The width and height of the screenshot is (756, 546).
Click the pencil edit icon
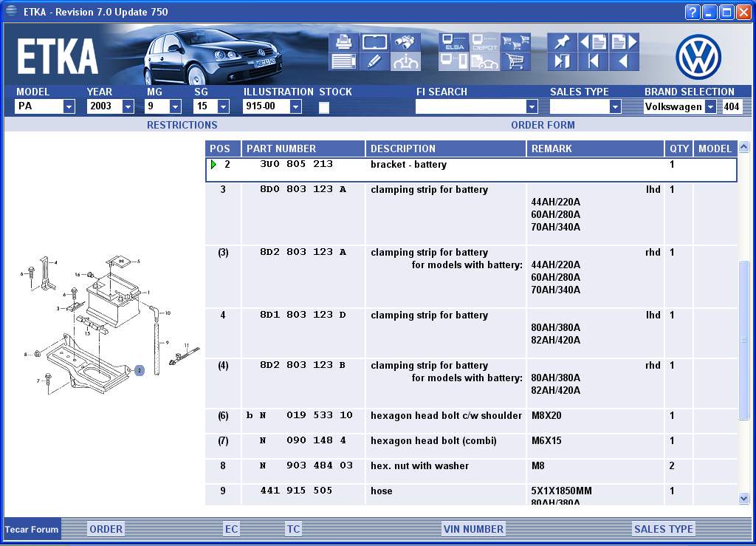click(x=374, y=61)
